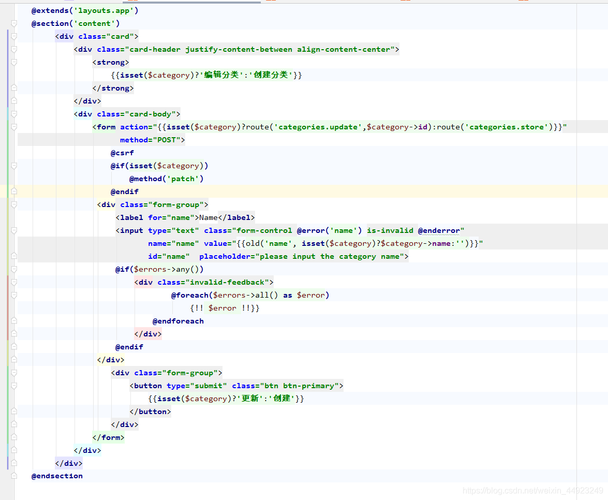Click the @method('patch') directive
Screen dimensions: 608x500
click(166, 179)
